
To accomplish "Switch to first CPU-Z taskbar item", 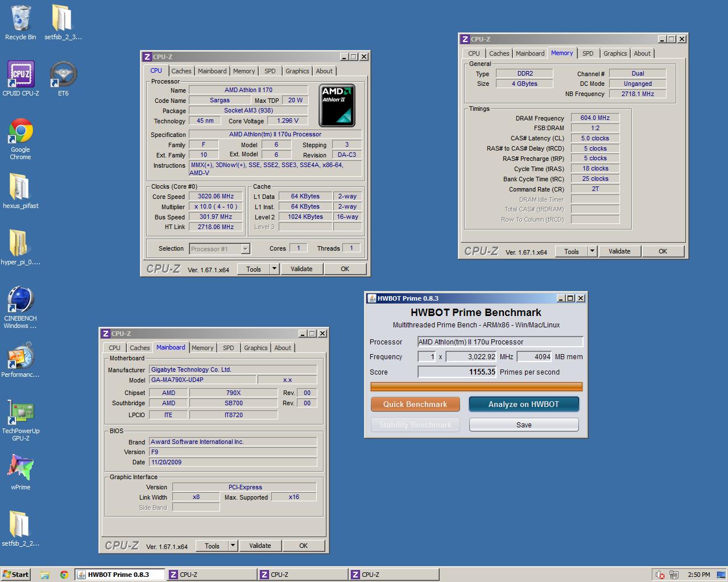I will [x=211, y=575].
